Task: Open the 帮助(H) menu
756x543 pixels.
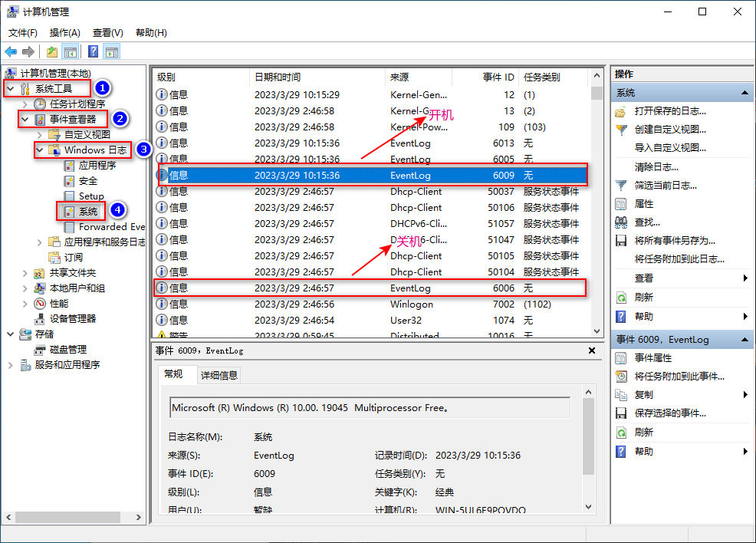Action: click(151, 33)
